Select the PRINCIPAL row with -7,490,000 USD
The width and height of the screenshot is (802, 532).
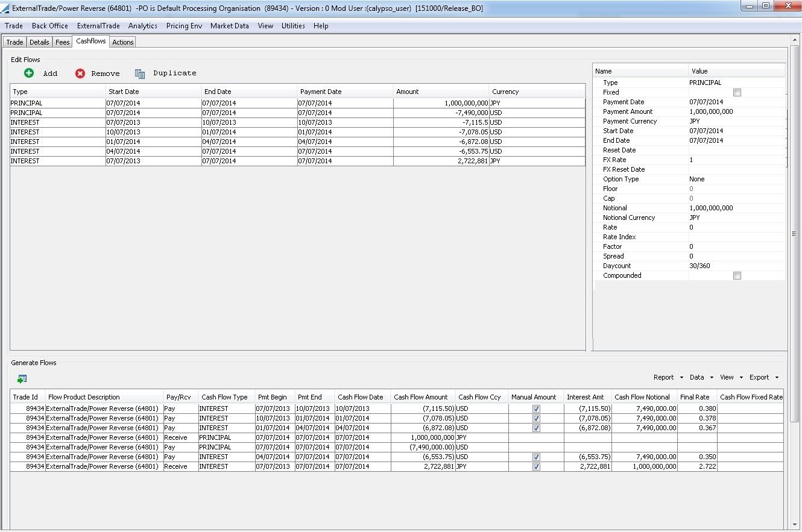tap(297, 113)
